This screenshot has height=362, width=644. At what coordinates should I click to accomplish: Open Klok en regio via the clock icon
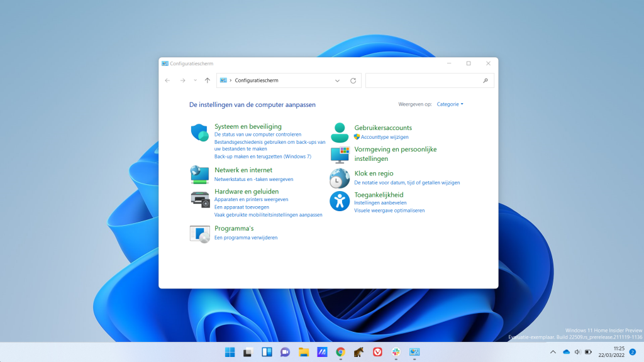pos(340,178)
